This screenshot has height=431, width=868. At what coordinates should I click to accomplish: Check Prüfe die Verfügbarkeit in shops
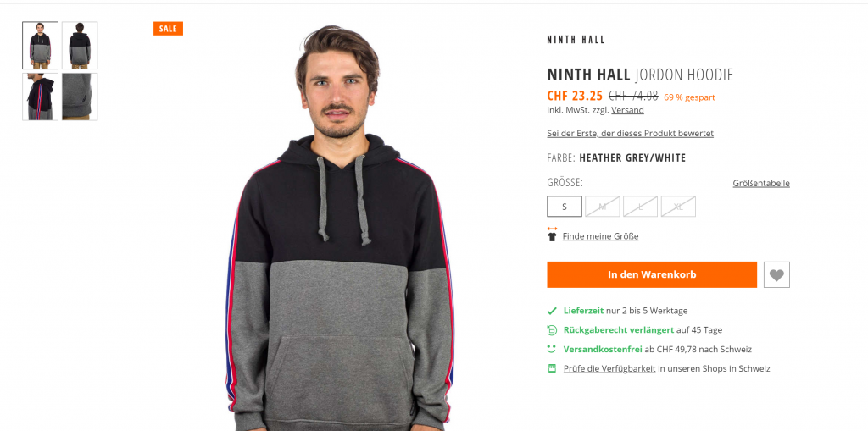click(609, 368)
